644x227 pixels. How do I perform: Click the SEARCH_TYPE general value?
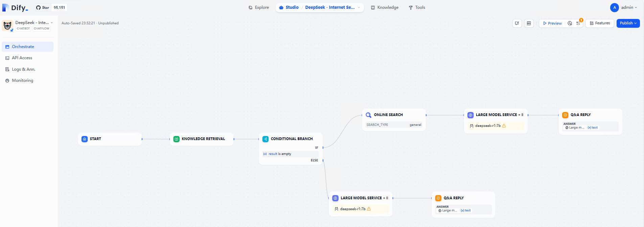pyautogui.click(x=415, y=125)
